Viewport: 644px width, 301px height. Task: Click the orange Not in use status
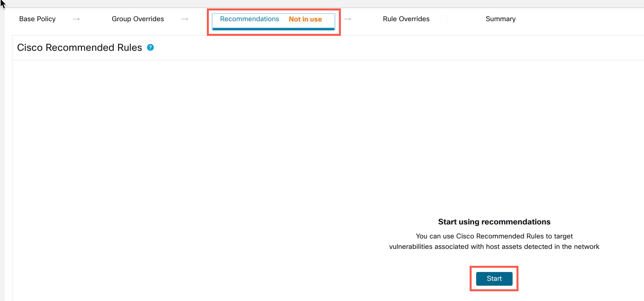(305, 19)
